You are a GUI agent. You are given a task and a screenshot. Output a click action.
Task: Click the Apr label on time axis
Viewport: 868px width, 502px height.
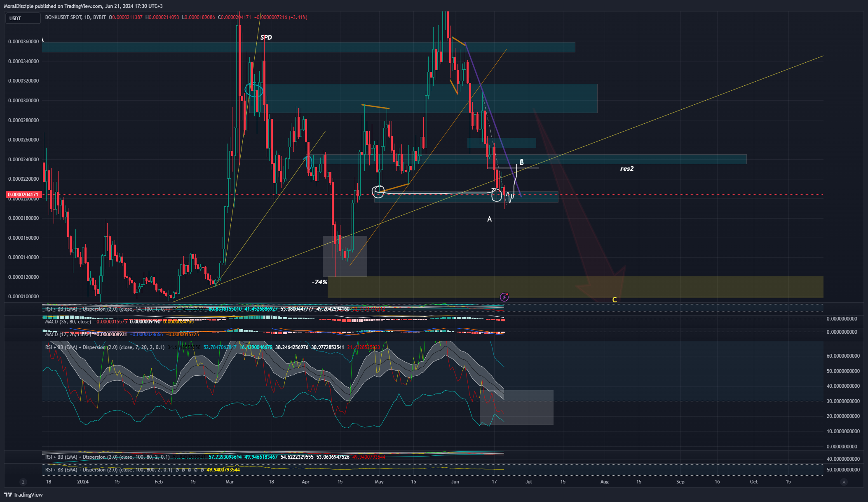point(305,482)
